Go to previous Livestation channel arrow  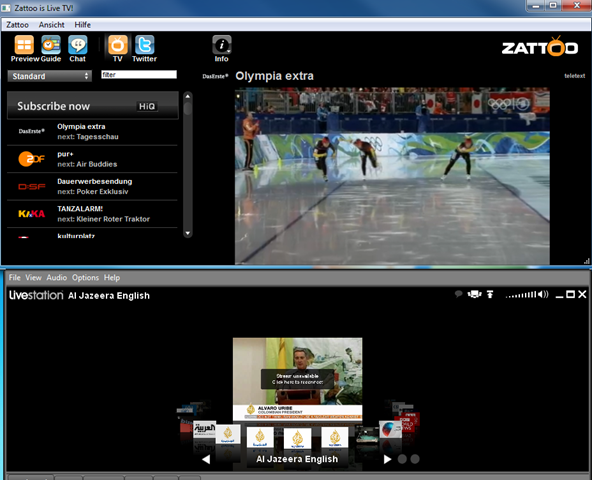pyautogui.click(x=206, y=459)
